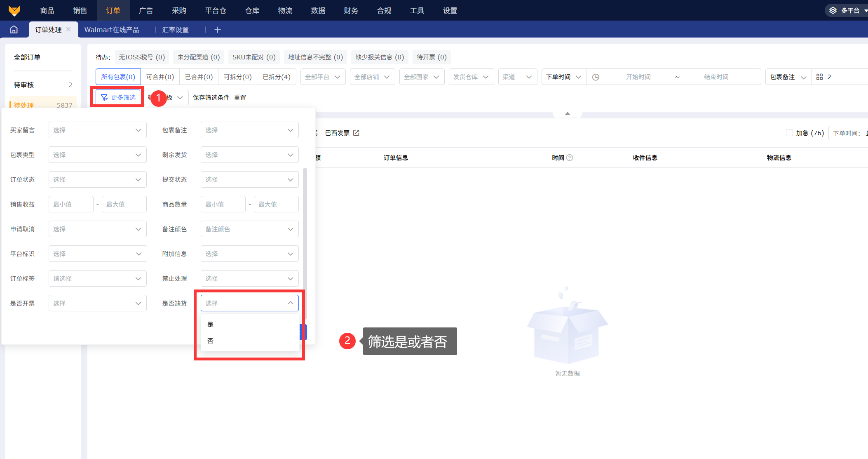Image resolution: width=868 pixels, height=459 pixels.
Task: Open the 买家留言 select dropdown
Action: coord(98,130)
